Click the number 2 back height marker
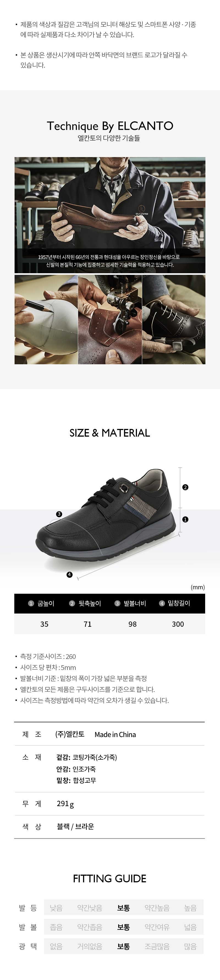This screenshot has width=220, height=980. [x=185, y=487]
